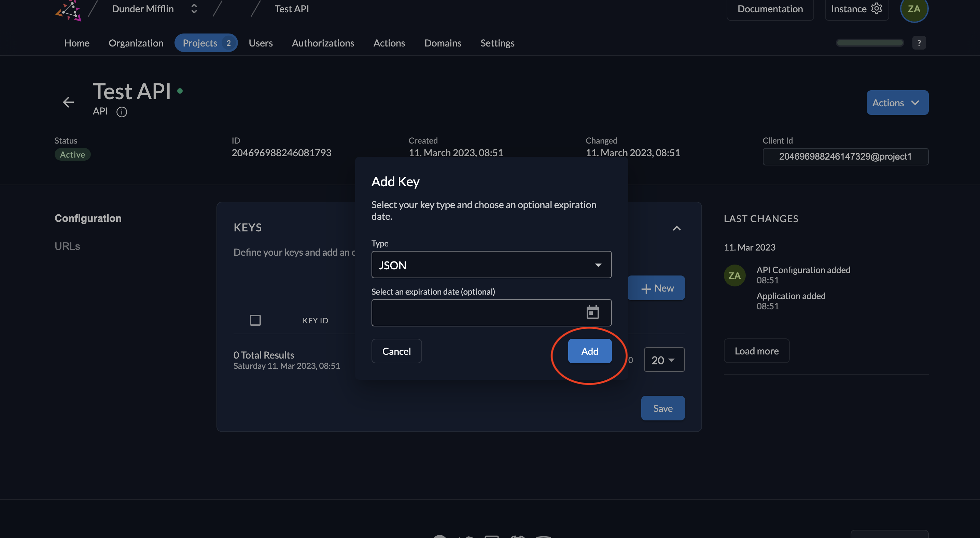Screen dimensions: 980x538
Task: Click the green progress bar near the help icon
Action: pos(870,43)
